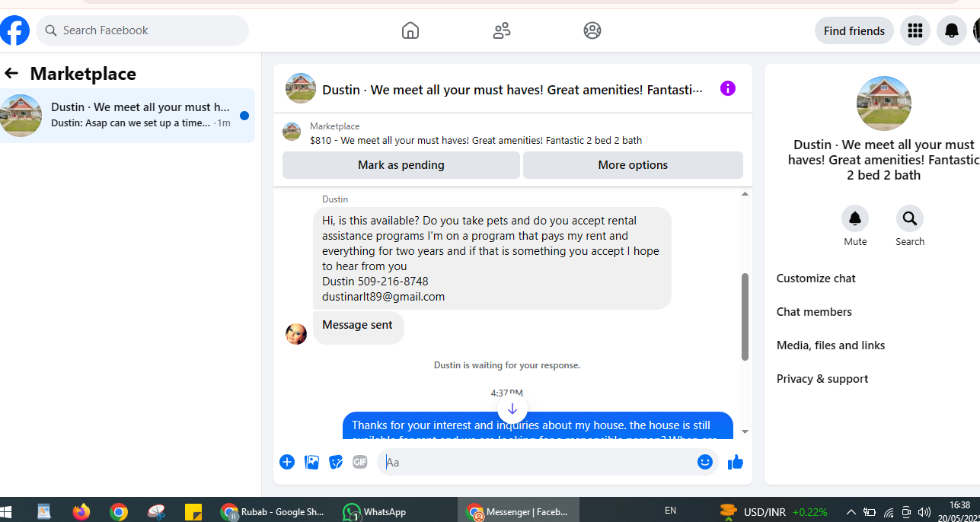The image size is (980, 522).
Task: Jump to latest message with down arrow
Action: tap(512, 409)
